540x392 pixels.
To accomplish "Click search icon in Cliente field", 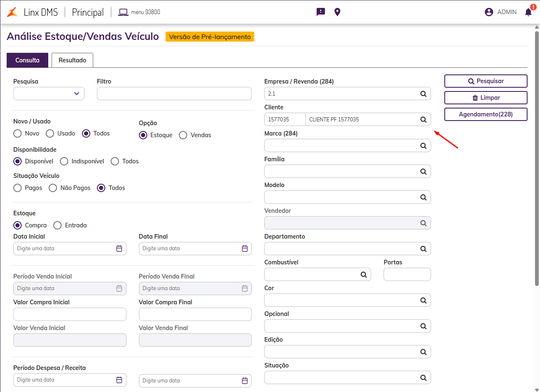I will point(424,120).
